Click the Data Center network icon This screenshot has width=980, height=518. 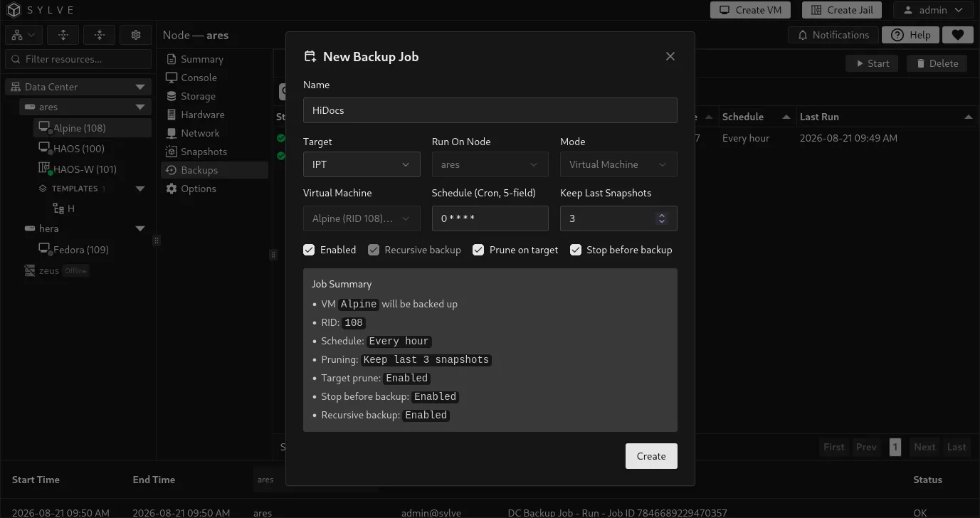16,87
